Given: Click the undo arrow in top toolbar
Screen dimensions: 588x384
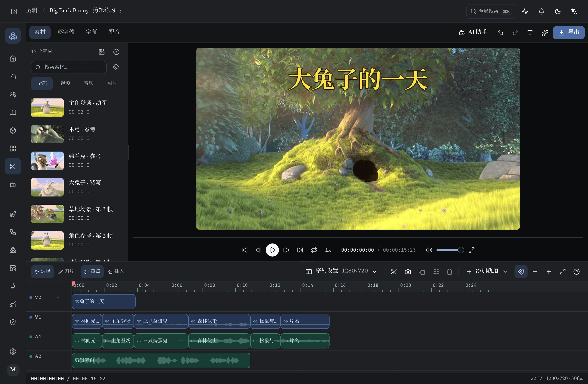Looking at the screenshot, I should point(501,33).
